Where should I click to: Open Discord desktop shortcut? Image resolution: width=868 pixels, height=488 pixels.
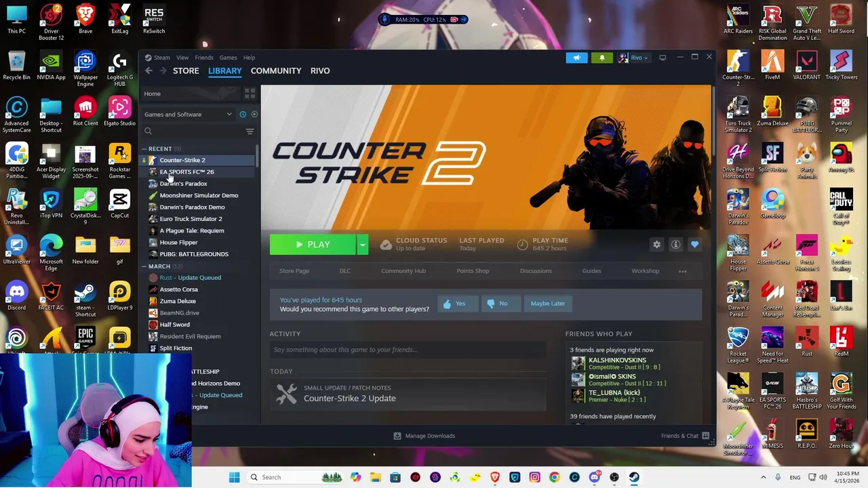tap(16, 296)
